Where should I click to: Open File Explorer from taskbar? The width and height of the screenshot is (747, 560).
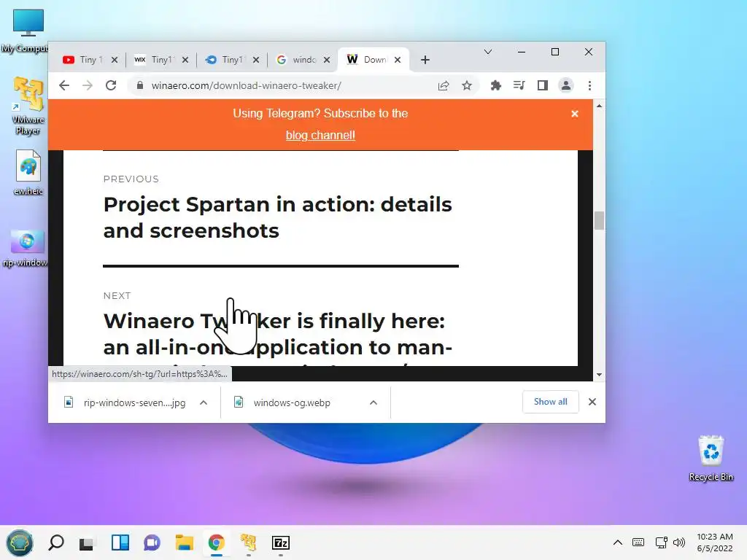coord(184,542)
